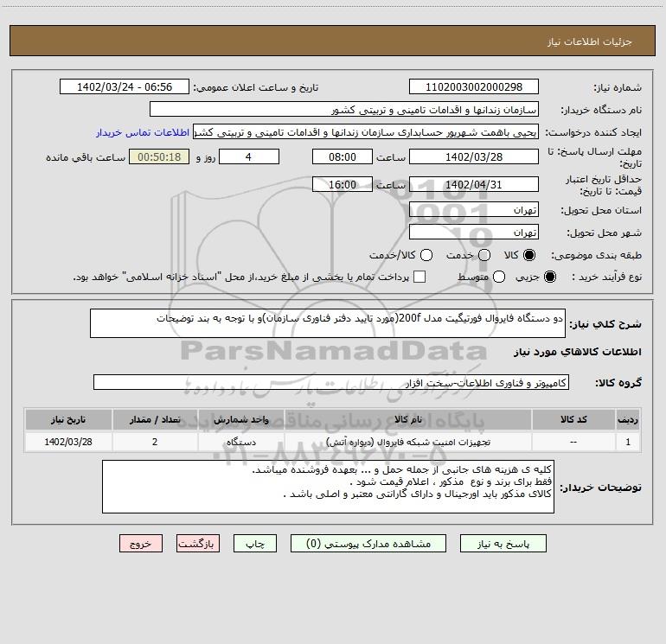Click item name cell تجهیزات امنیت شبکه فایروال

click(407, 442)
